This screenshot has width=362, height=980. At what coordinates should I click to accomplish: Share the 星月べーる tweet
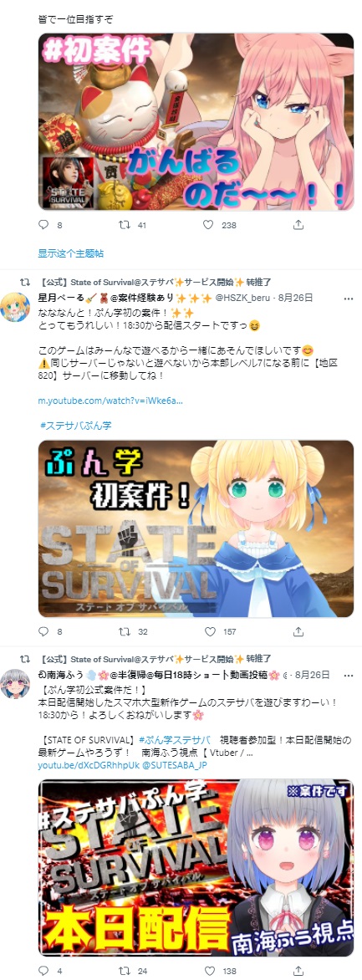pos(298,632)
